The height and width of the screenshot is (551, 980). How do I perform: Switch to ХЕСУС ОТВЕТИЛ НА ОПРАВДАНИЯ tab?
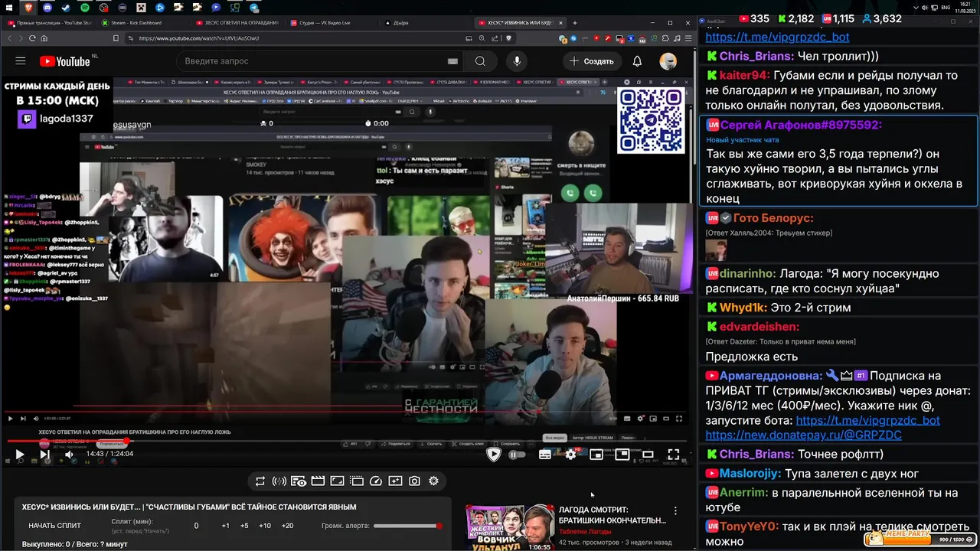237,23
